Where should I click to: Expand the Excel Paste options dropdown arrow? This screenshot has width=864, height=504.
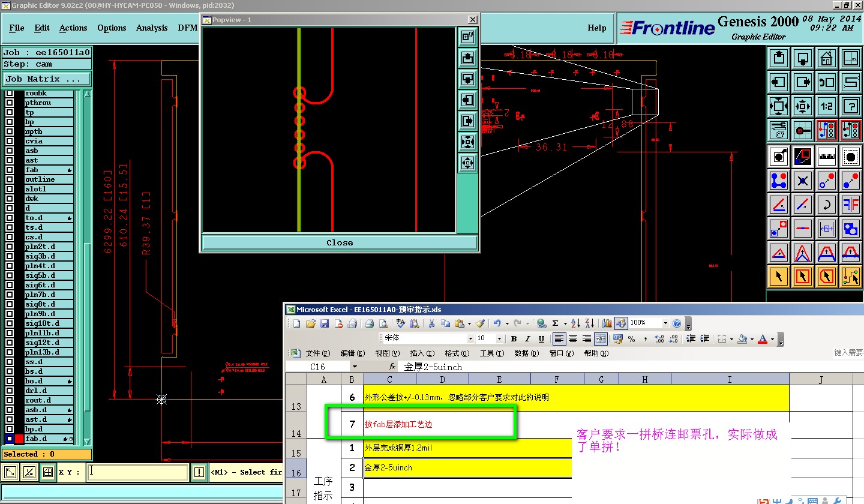[x=468, y=323]
